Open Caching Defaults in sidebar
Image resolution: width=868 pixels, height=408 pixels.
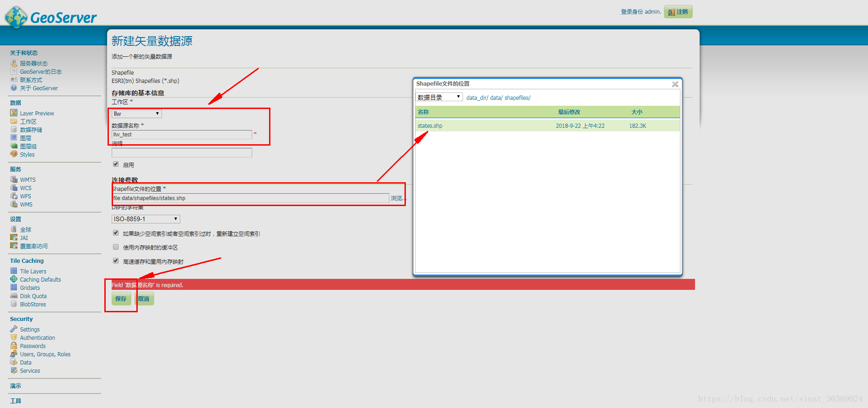pos(40,280)
